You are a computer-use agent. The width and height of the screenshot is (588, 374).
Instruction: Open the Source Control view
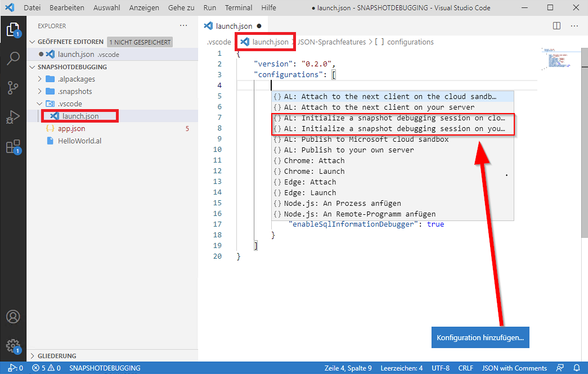(x=13, y=88)
